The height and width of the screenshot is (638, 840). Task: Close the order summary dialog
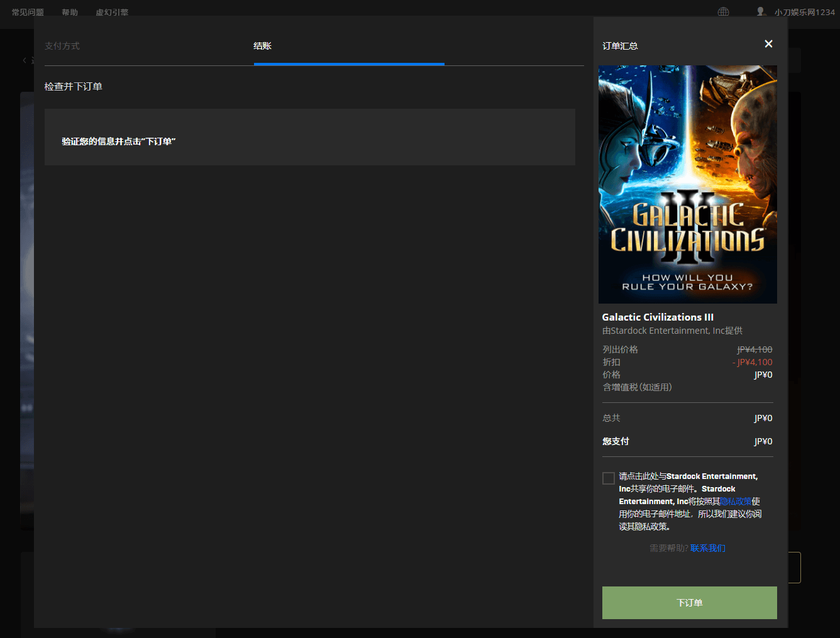(768, 44)
